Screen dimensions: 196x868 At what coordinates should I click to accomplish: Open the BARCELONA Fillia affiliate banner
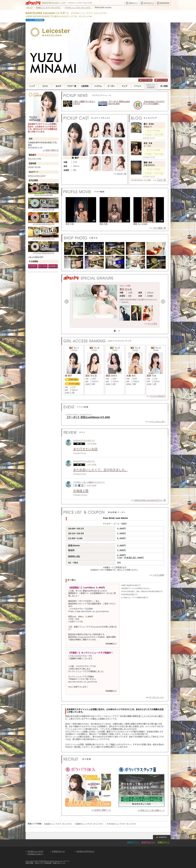pyautogui.click(x=43, y=232)
